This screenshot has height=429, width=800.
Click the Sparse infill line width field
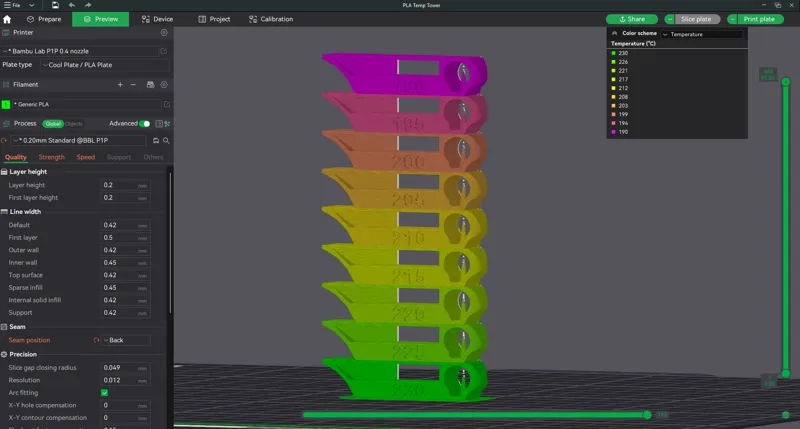coord(126,288)
